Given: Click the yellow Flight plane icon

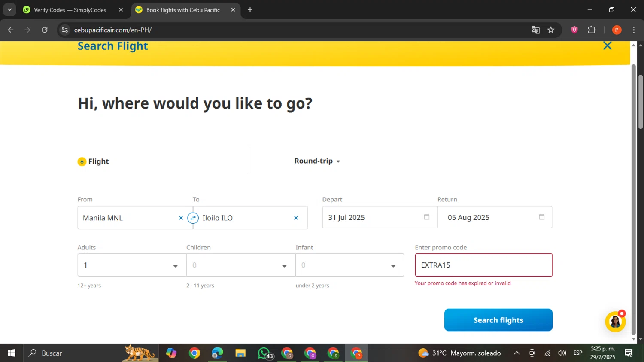Looking at the screenshot, I should point(82,161).
